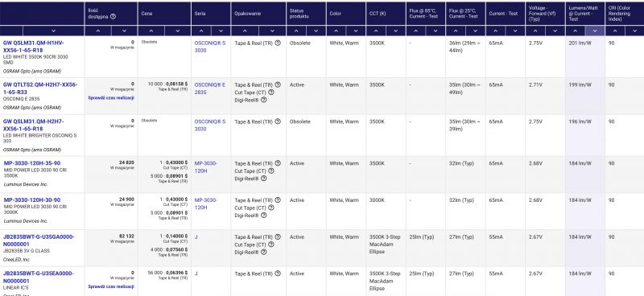Sort Status produktu column descending
The image size is (644, 296).
[x=316, y=31]
